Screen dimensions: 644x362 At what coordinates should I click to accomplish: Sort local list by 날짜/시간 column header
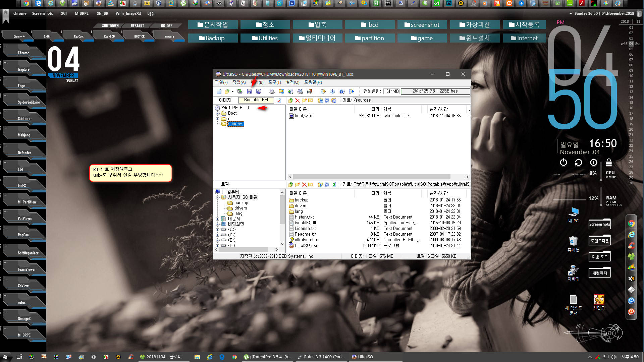439,193
